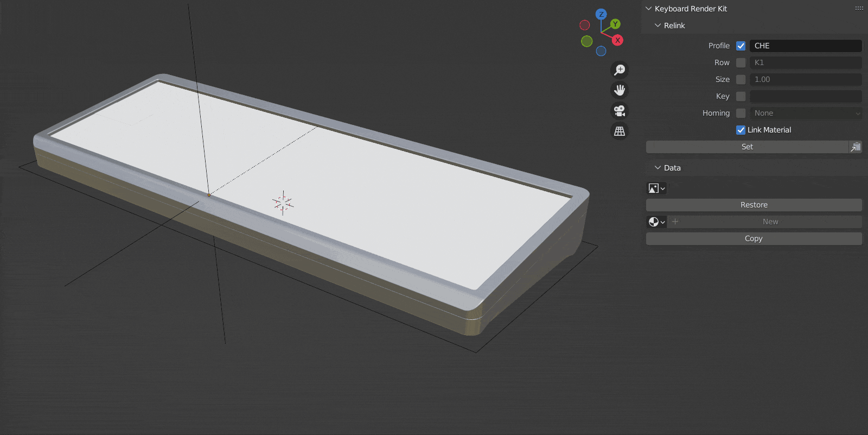Collapse the Relink subpanel
868x435 pixels.
coord(658,26)
